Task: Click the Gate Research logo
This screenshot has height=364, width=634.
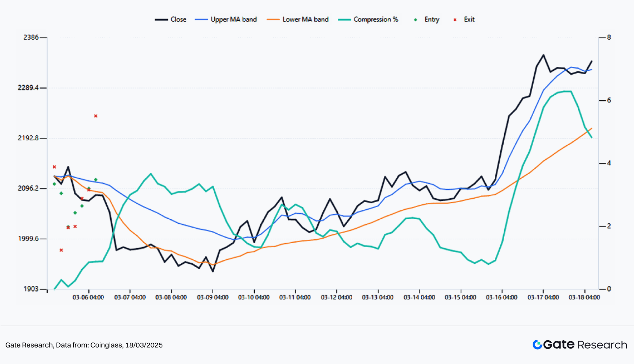Action: (x=579, y=345)
